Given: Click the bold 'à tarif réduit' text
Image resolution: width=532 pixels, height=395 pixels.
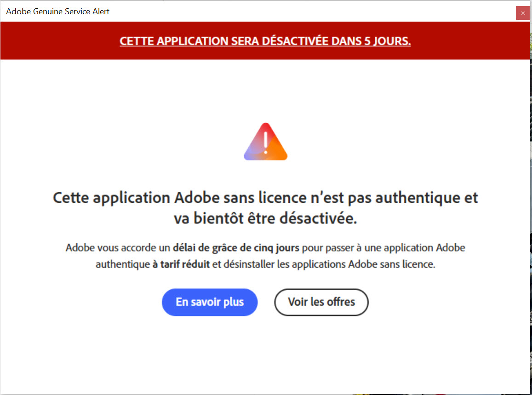Looking at the screenshot, I should point(181,264).
